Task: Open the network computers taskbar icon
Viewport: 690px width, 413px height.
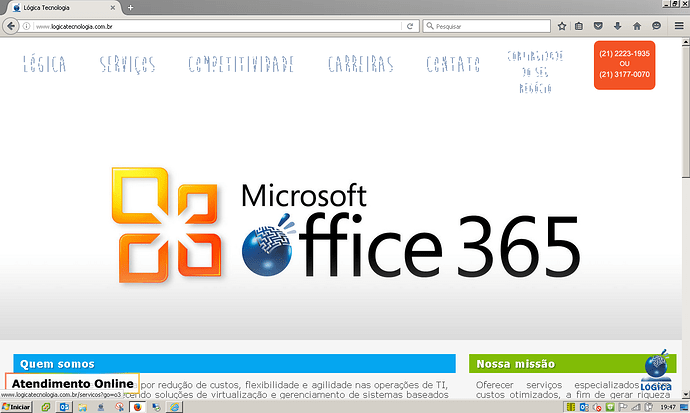Action: coord(156,407)
